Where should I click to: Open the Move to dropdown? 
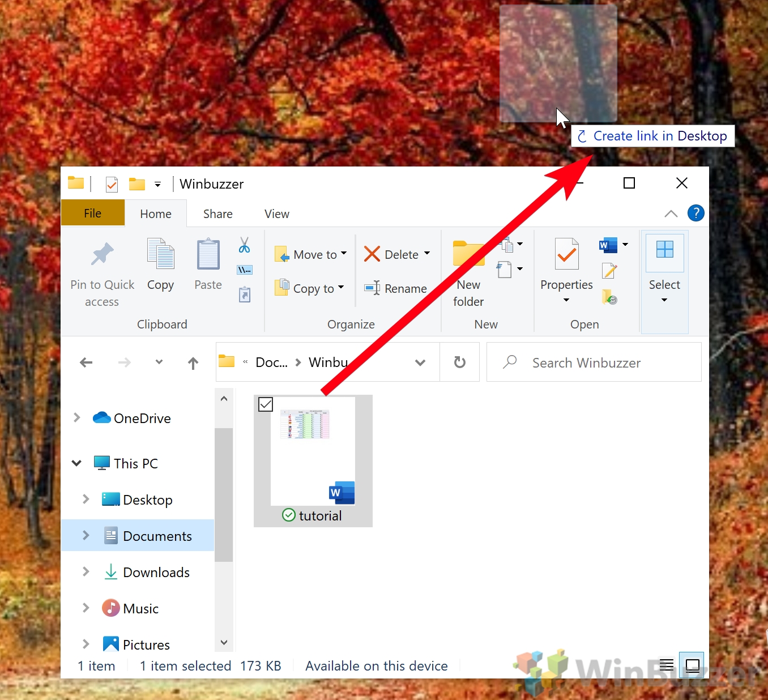coord(344,254)
